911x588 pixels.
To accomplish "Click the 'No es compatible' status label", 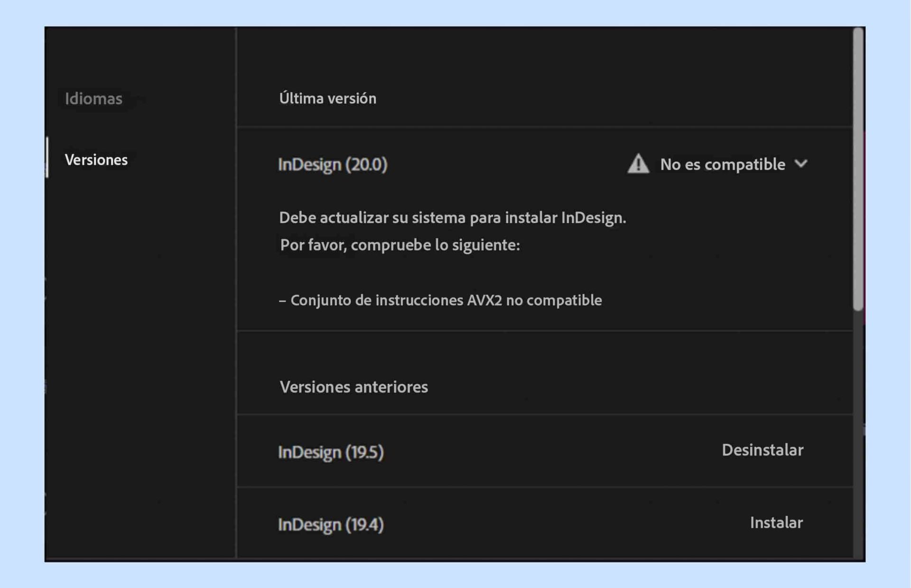I will [722, 164].
